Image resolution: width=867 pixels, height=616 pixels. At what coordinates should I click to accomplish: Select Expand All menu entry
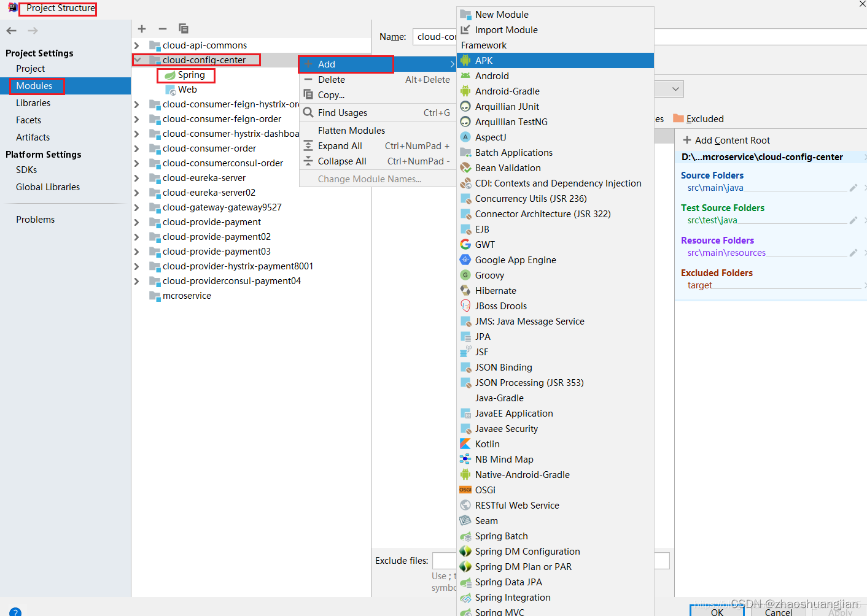378,146
